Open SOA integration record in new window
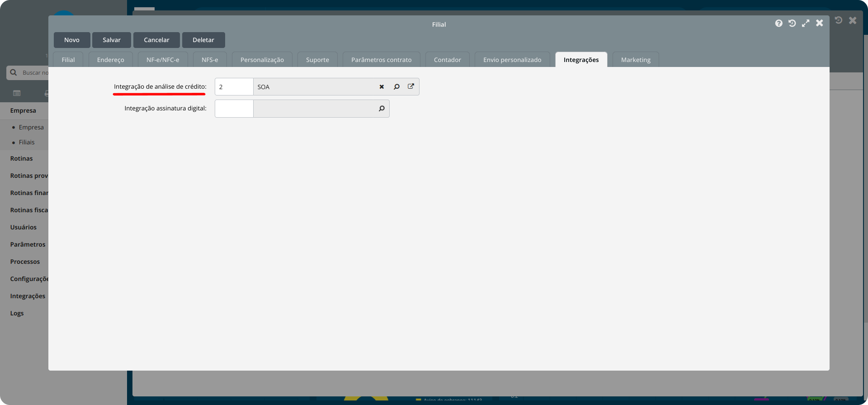 point(411,86)
